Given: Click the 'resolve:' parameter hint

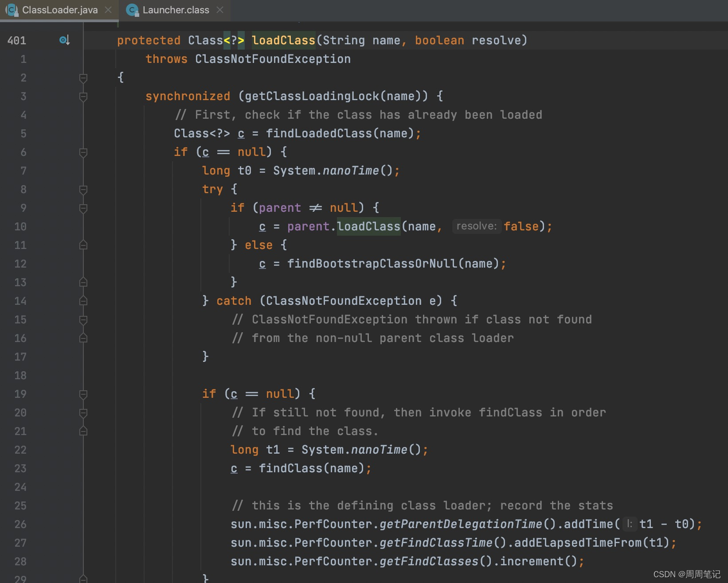Looking at the screenshot, I should pos(477,226).
